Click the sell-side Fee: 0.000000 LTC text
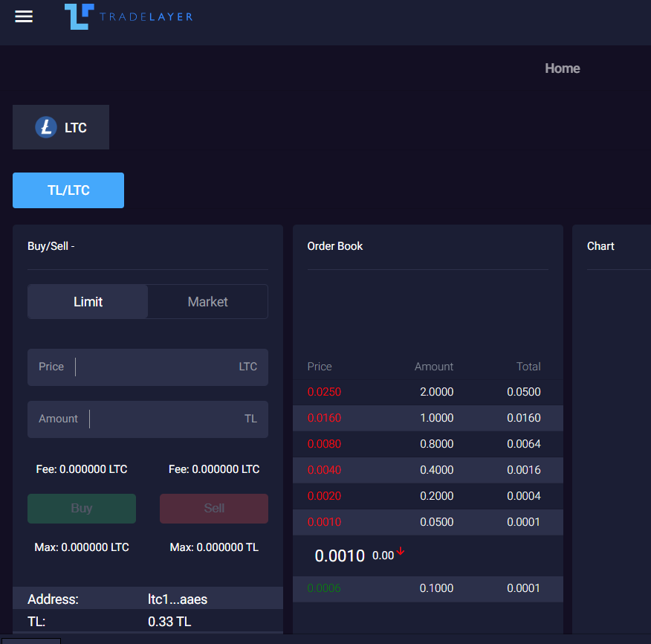This screenshot has height=644, width=651. point(214,469)
